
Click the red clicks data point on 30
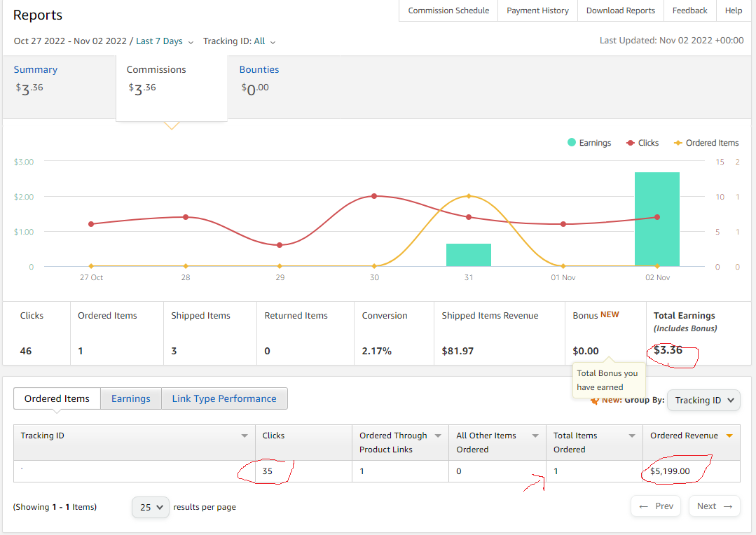point(374,196)
